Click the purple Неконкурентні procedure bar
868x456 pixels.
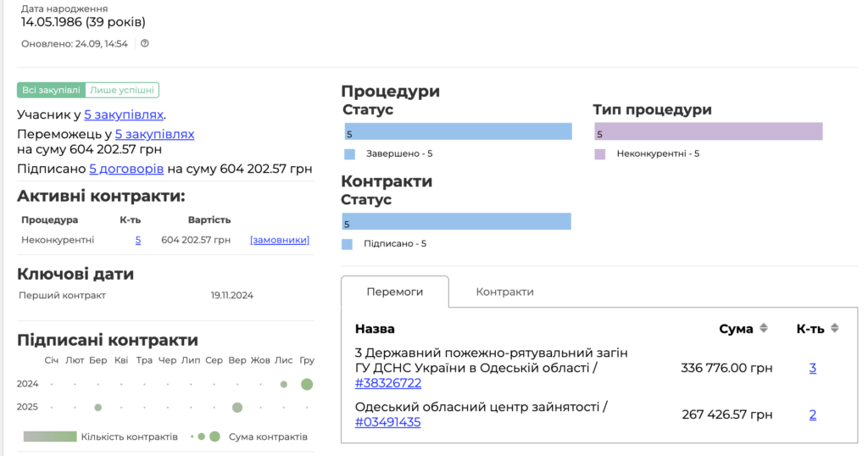click(x=708, y=131)
